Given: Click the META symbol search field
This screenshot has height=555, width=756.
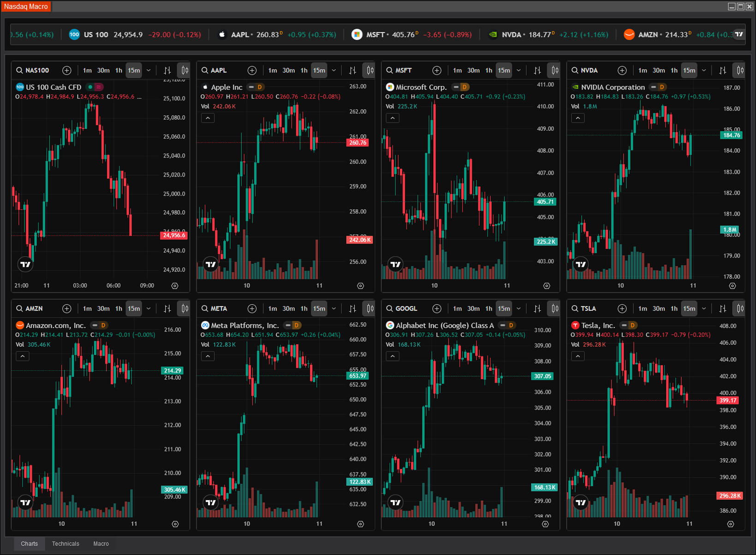Looking at the screenshot, I should coord(219,309).
